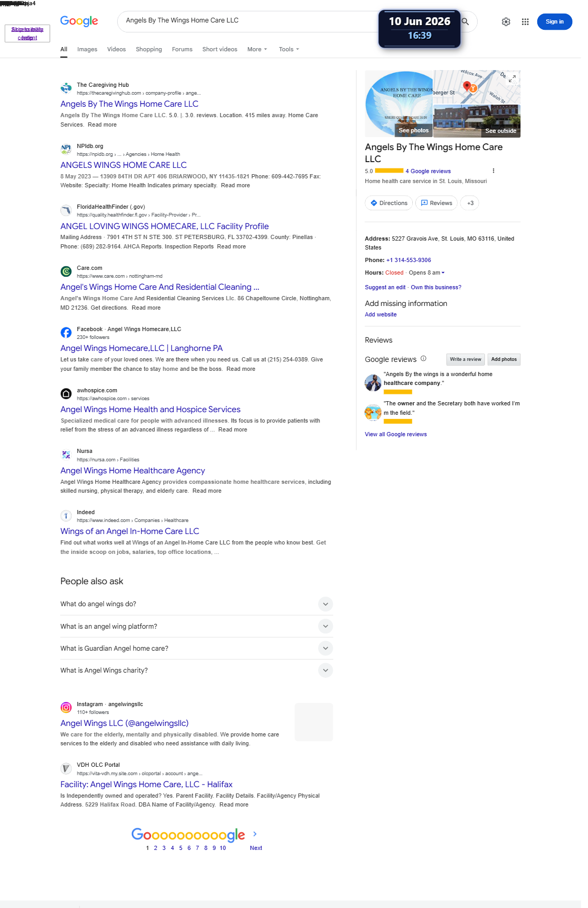Image resolution: width=588 pixels, height=908 pixels.
Task: Open the See photos thumbnail
Action: (399, 104)
